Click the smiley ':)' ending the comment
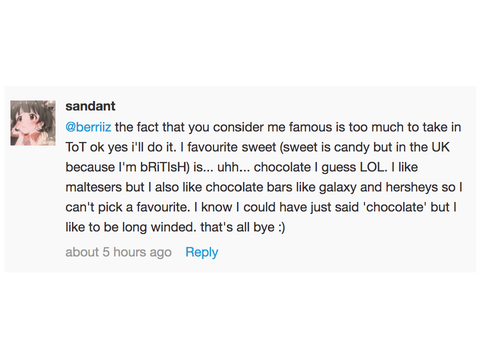Screen dimensions: 480x360 pos(281,227)
